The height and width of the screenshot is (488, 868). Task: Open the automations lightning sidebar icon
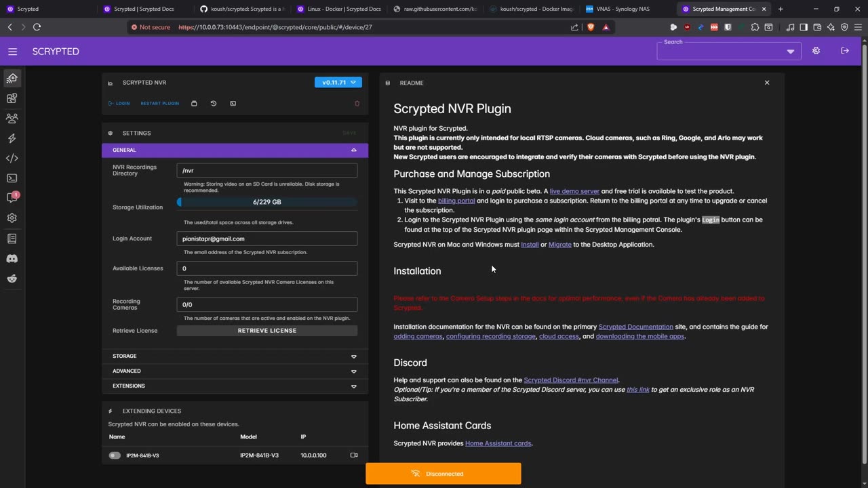click(12, 138)
